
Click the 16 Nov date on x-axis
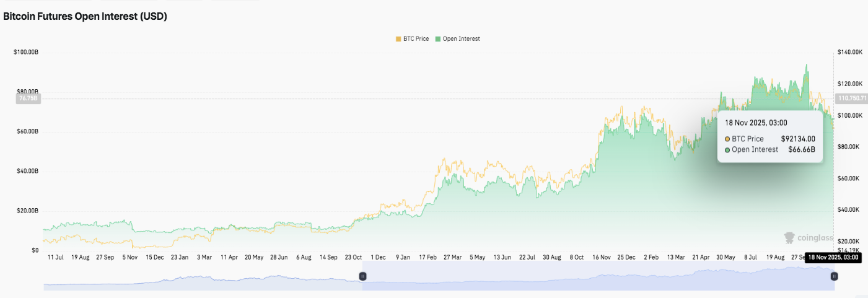pos(603,256)
